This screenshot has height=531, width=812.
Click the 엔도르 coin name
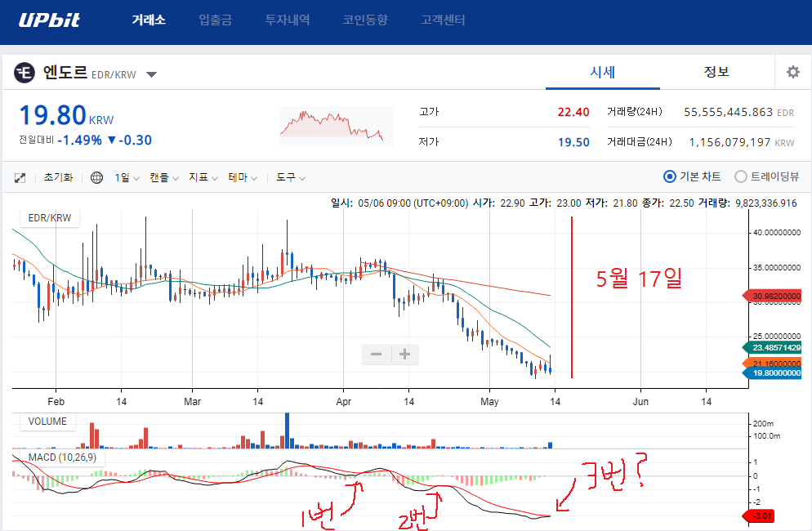(x=65, y=72)
